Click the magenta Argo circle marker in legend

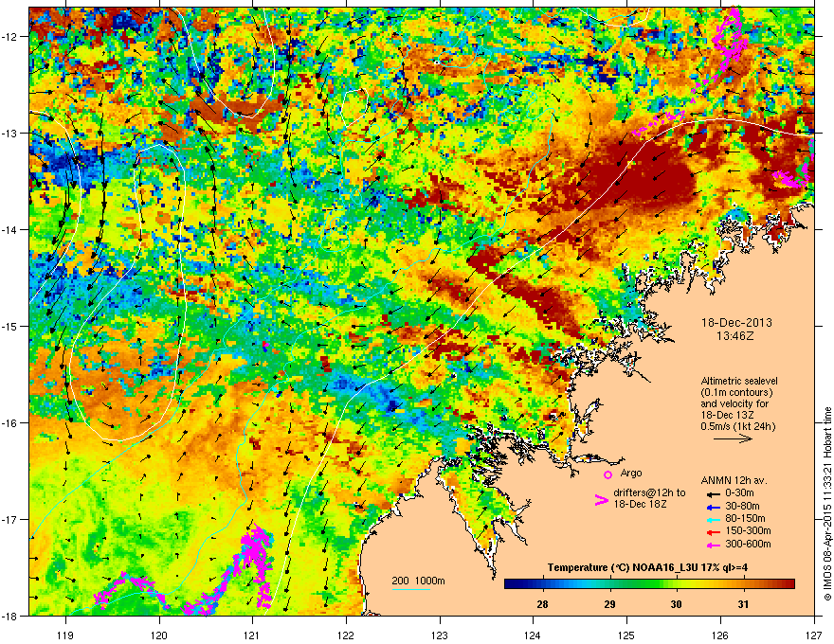tap(607, 474)
